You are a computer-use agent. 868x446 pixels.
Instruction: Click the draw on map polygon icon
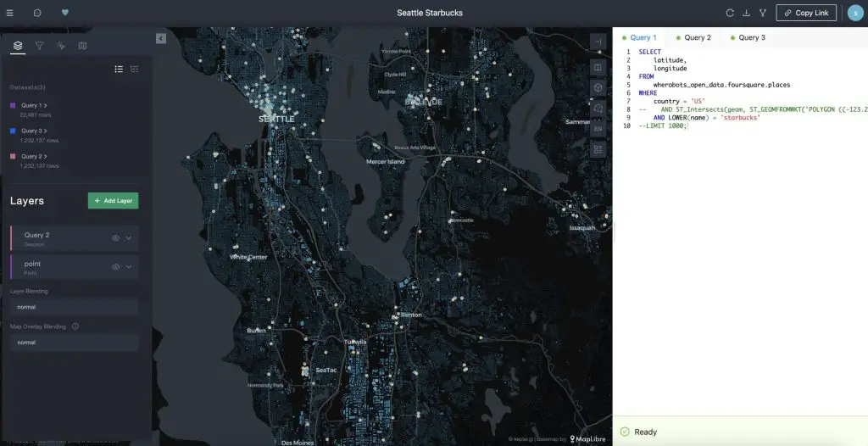(598, 109)
